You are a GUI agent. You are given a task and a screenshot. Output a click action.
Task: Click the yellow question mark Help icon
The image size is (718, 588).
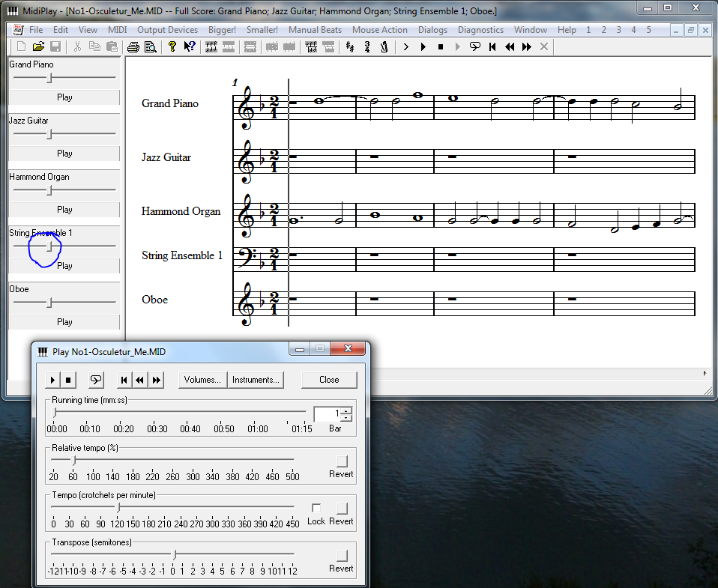[172, 46]
